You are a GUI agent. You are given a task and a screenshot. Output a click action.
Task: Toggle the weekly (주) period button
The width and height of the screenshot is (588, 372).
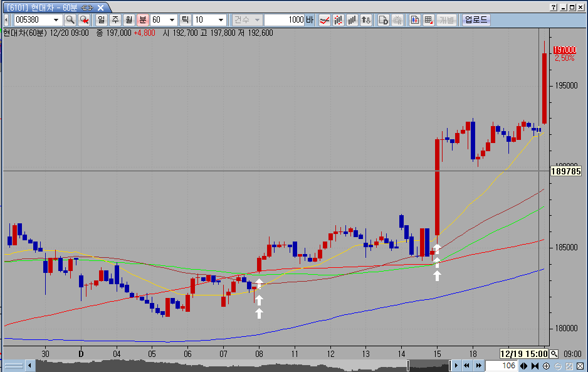tap(115, 19)
